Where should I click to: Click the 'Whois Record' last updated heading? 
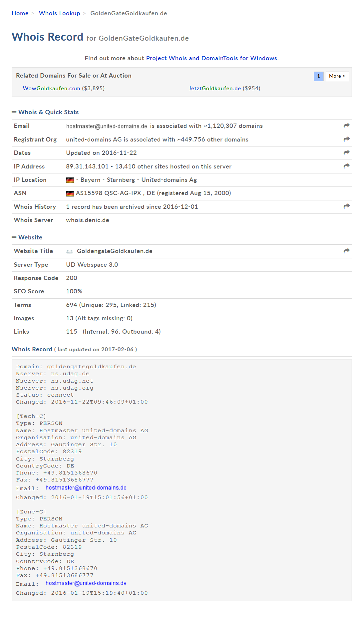(x=74, y=349)
